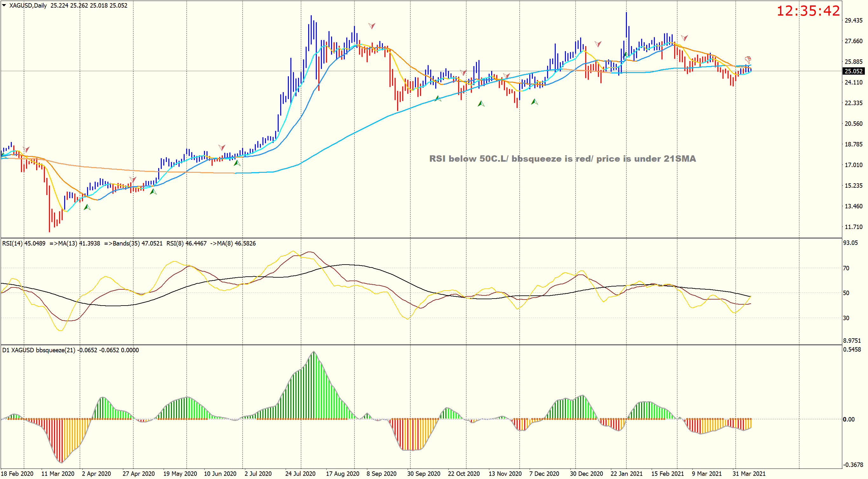Click red down arrow above September 2020 candles
This screenshot has height=479, width=868.
[372, 26]
